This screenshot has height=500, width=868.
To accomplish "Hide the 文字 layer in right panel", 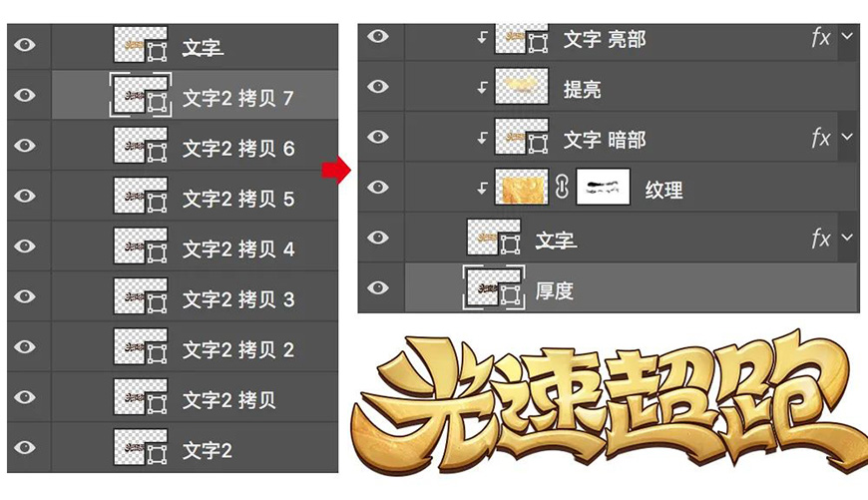I will 378,238.
